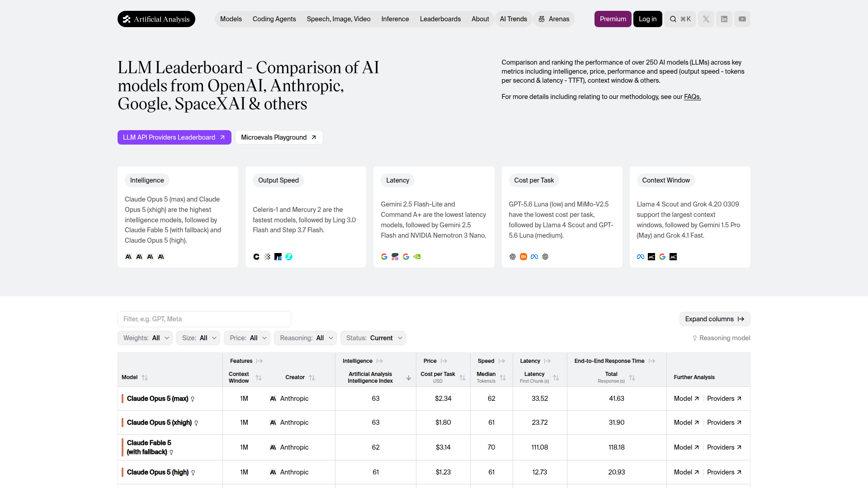Image resolution: width=868 pixels, height=488 pixels.
Task: Follow the FAQs link
Action: pos(692,97)
